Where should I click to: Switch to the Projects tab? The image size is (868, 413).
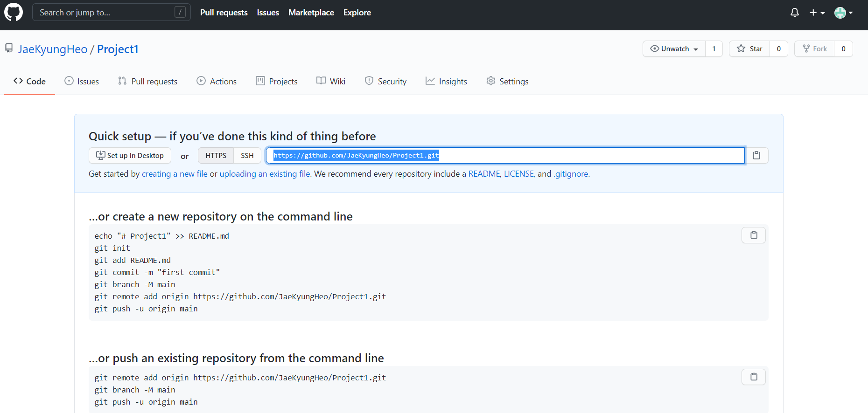tap(277, 81)
